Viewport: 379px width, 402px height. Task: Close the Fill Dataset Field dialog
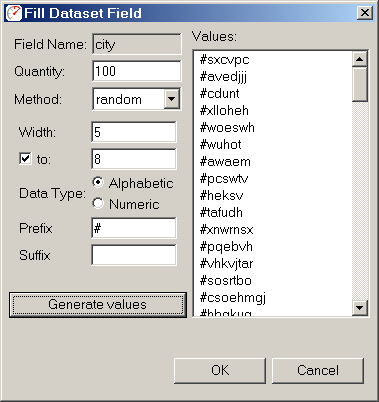(365, 13)
